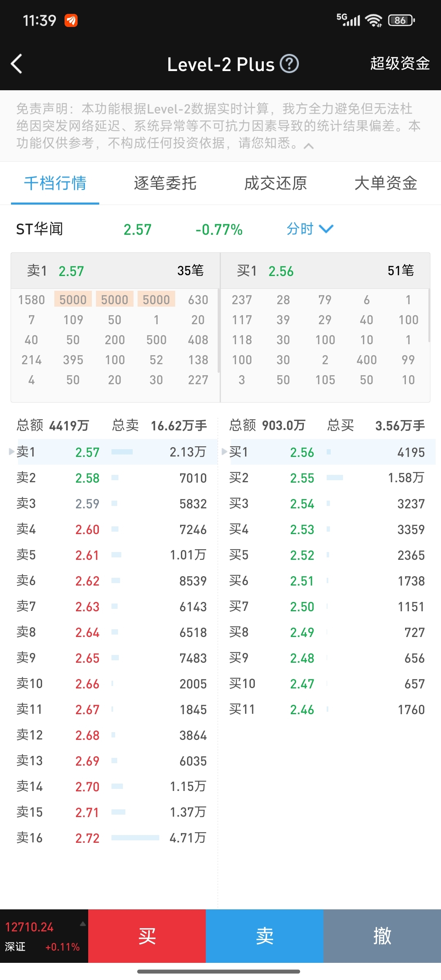Tap the 买2 volume 1.58万
441x980 pixels.
click(x=406, y=477)
